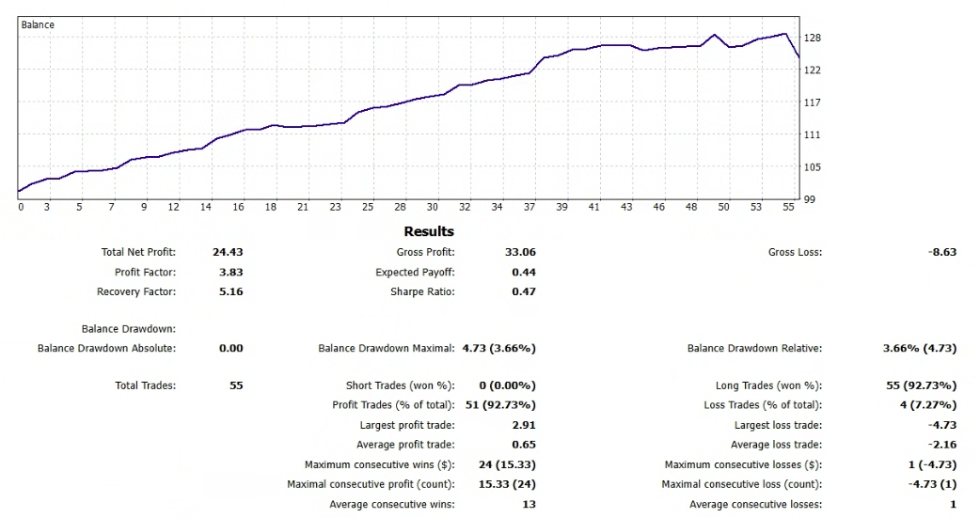This screenshot has height=518, width=980.
Task: Click the Gross Profit value 33.06
Action: 520,252
